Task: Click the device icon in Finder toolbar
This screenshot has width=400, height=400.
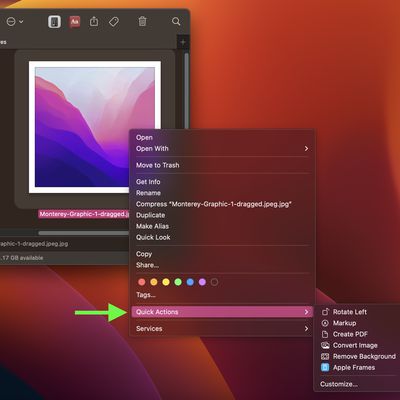Action: (55, 22)
